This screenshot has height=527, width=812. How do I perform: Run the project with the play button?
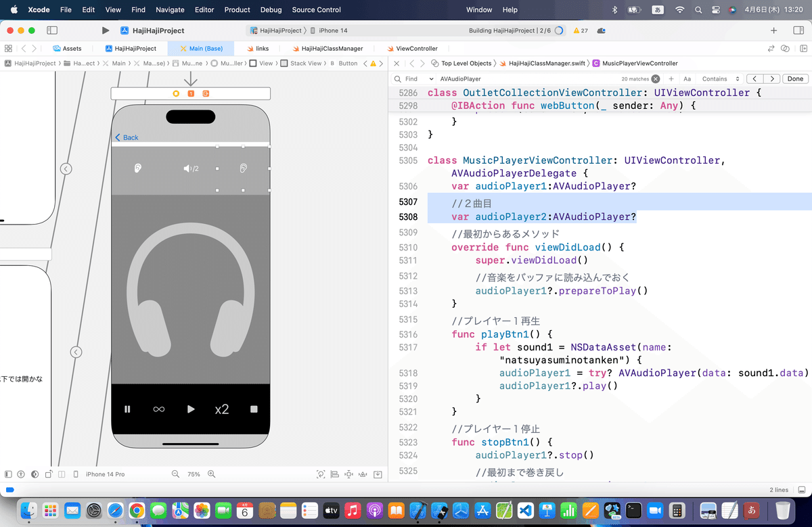105,30
